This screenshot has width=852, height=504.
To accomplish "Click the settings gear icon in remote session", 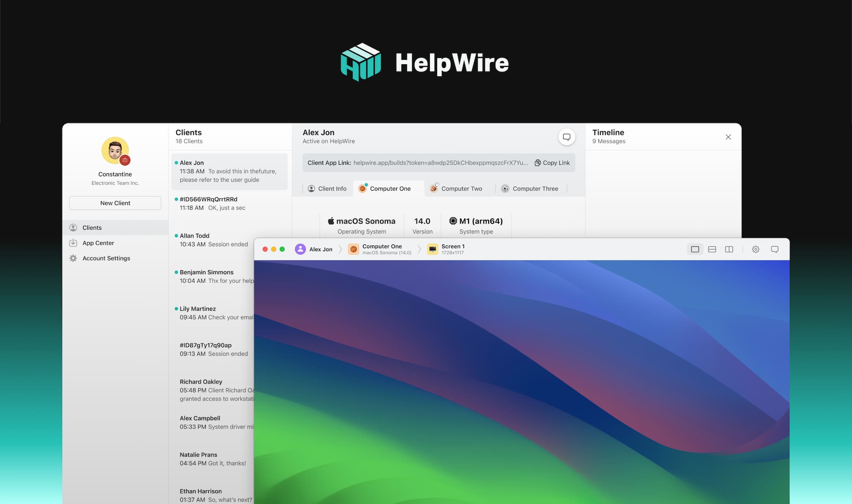I will [x=755, y=249].
